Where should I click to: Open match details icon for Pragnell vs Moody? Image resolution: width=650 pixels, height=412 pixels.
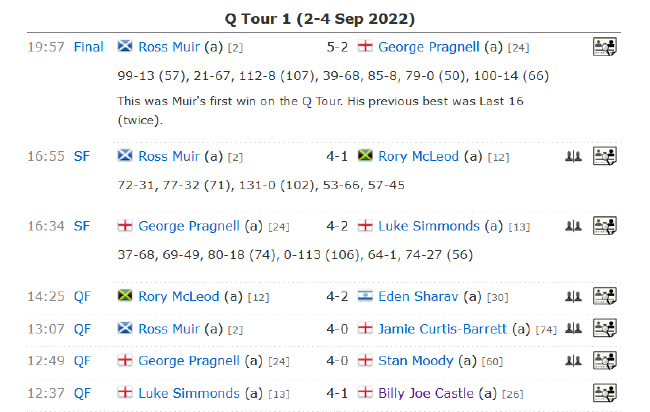coord(604,360)
